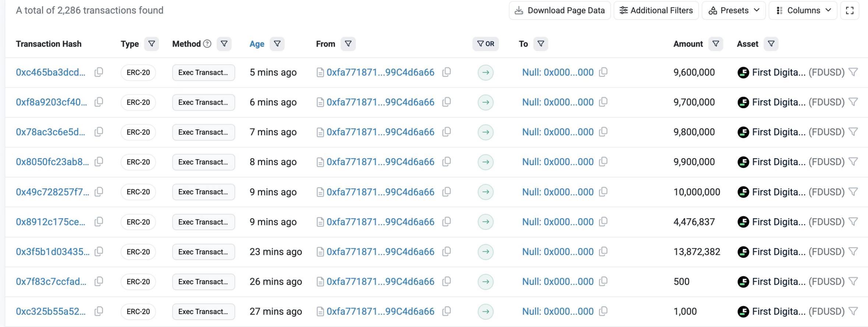Open the From address filter dropdown
The image size is (868, 327).
click(348, 44)
